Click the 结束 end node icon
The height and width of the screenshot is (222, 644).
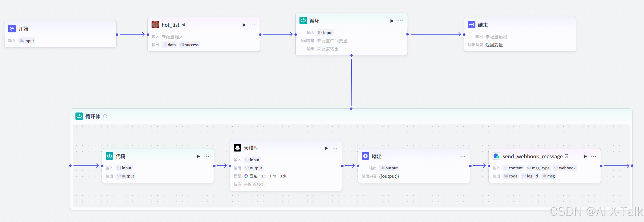pos(472,25)
